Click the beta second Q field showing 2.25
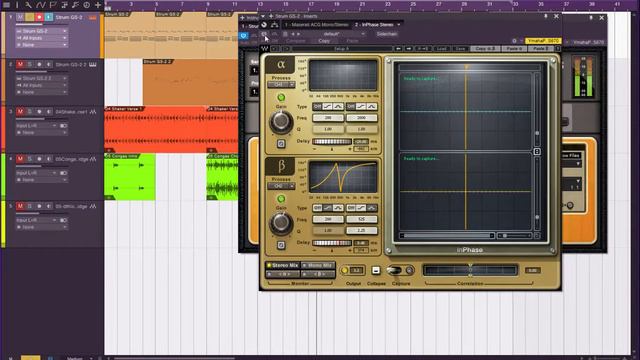The width and height of the screenshot is (640, 360). (362, 230)
